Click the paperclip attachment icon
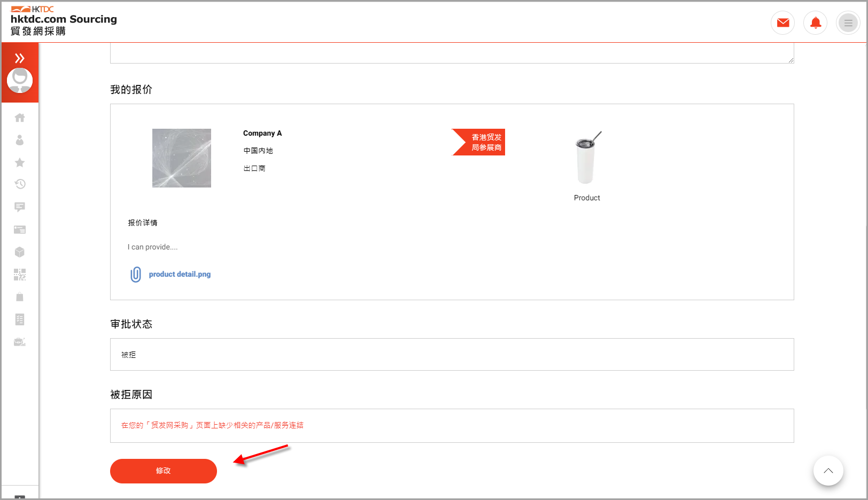Image resolution: width=868 pixels, height=500 pixels. [x=136, y=275]
